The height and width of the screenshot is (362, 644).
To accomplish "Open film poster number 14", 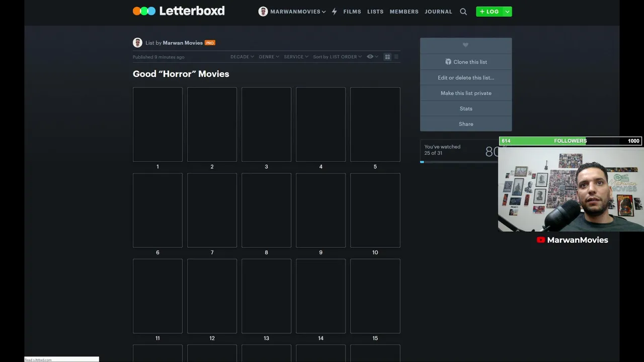I will pyautogui.click(x=320, y=296).
